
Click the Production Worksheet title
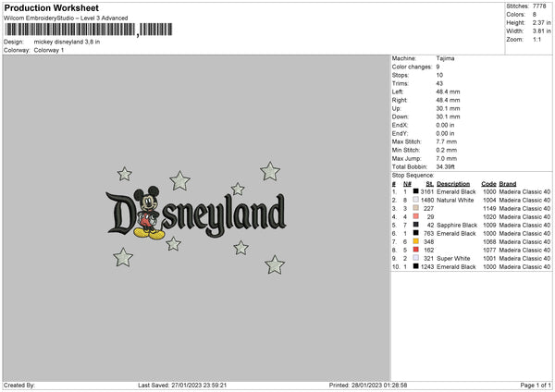[x=51, y=7]
